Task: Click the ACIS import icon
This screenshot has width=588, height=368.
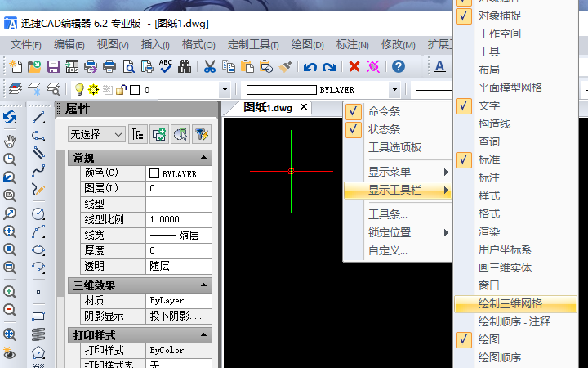Action: pyautogui.click(x=72, y=66)
